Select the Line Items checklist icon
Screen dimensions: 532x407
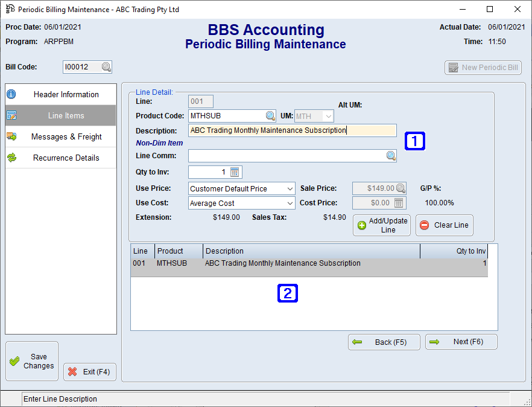pyautogui.click(x=11, y=115)
